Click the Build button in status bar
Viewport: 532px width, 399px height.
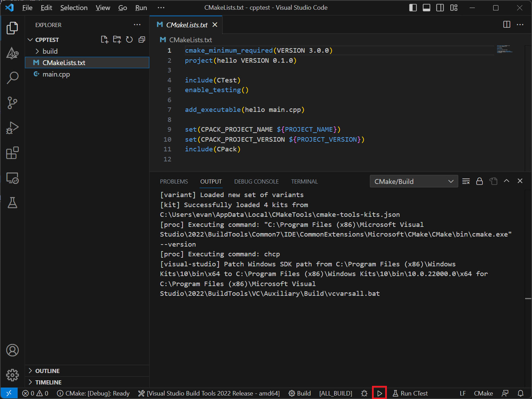300,393
